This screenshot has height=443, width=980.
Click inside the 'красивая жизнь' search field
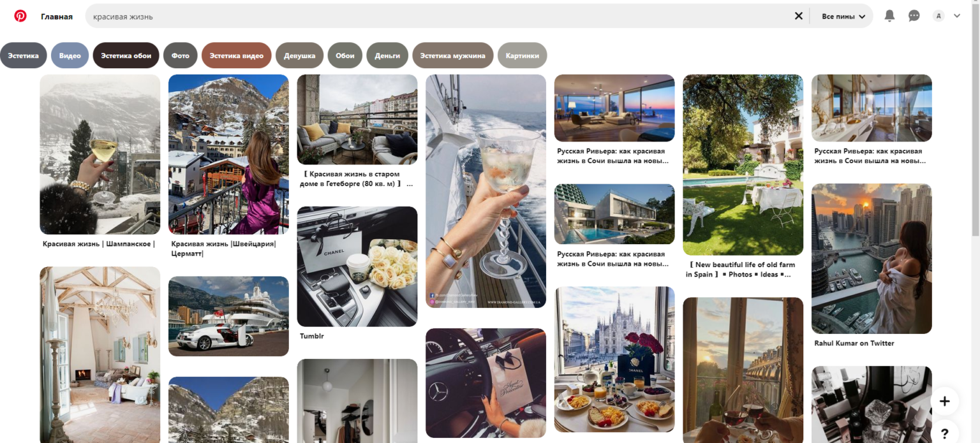440,16
